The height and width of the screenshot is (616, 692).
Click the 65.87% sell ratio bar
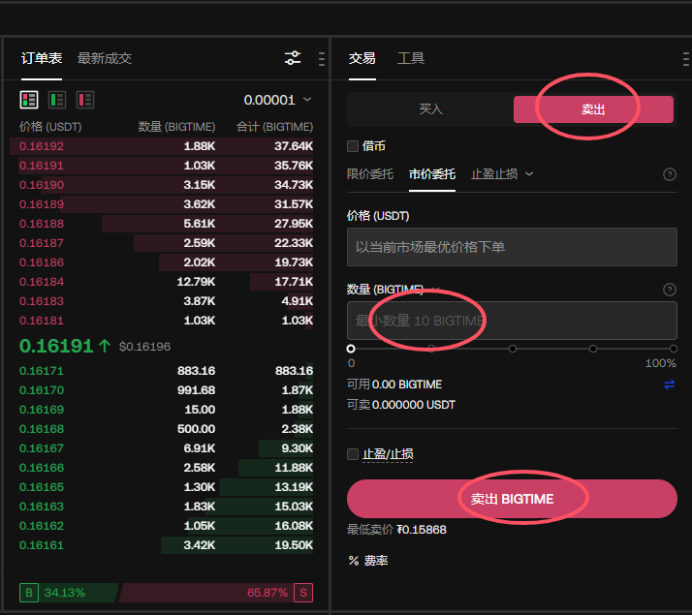click(x=216, y=593)
